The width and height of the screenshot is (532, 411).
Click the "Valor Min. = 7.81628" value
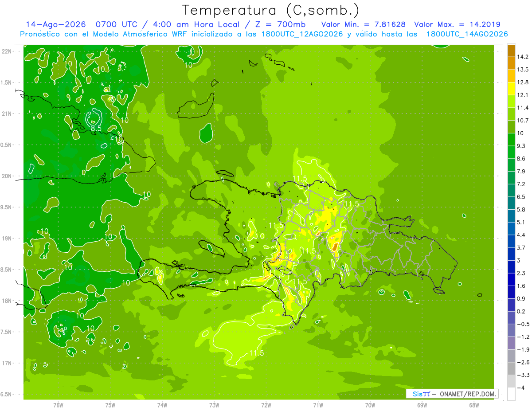(x=364, y=24)
